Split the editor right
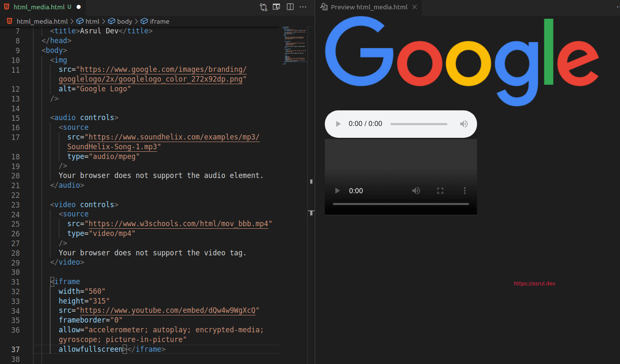Image resolution: width=620 pixels, height=364 pixels. pos(290,7)
